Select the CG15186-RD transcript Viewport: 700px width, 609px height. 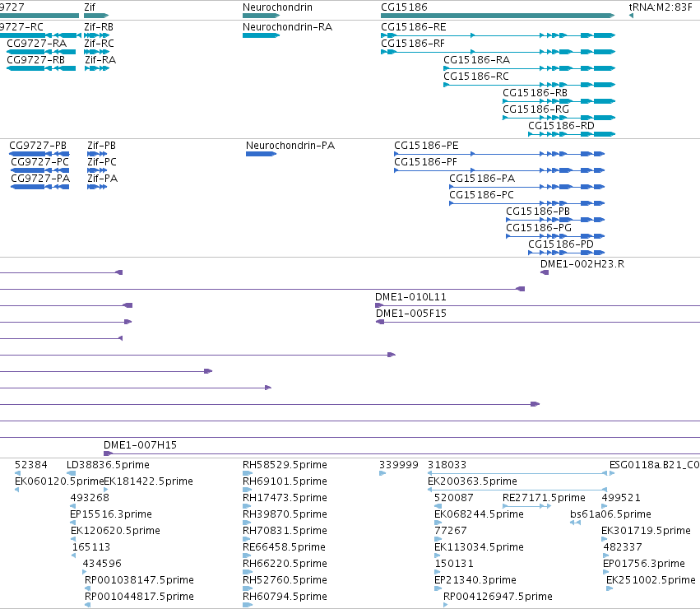coord(572,134)
